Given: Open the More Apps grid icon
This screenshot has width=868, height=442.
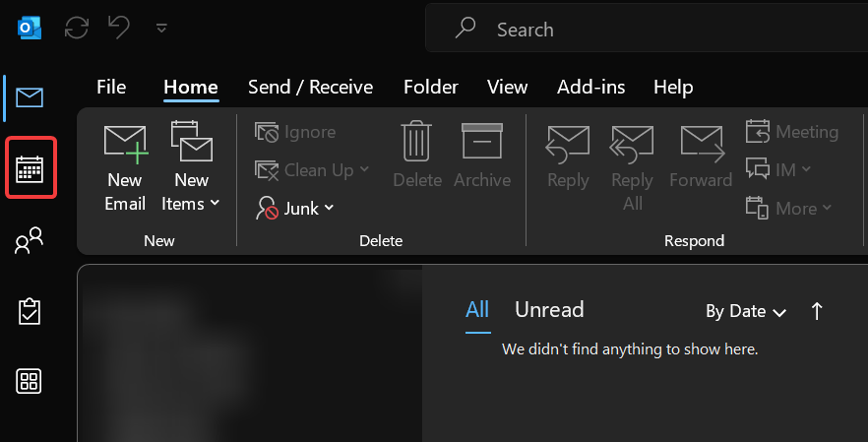Looking at the screenshot, I should [30, 382].
